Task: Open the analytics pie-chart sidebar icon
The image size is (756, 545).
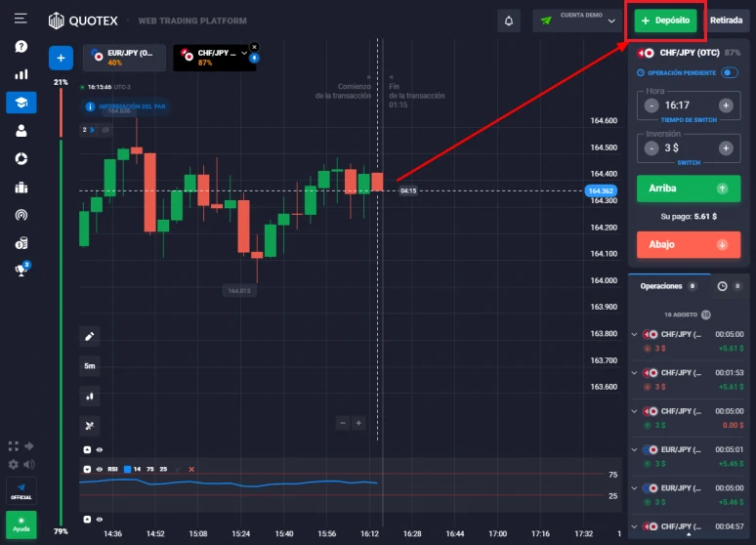Action: tap(21, 158)
